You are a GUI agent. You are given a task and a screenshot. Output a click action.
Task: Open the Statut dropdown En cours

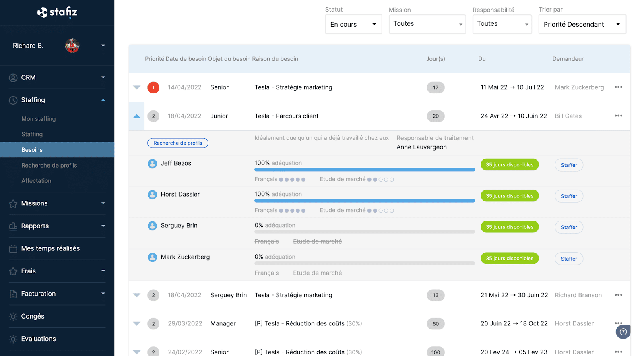353,24
